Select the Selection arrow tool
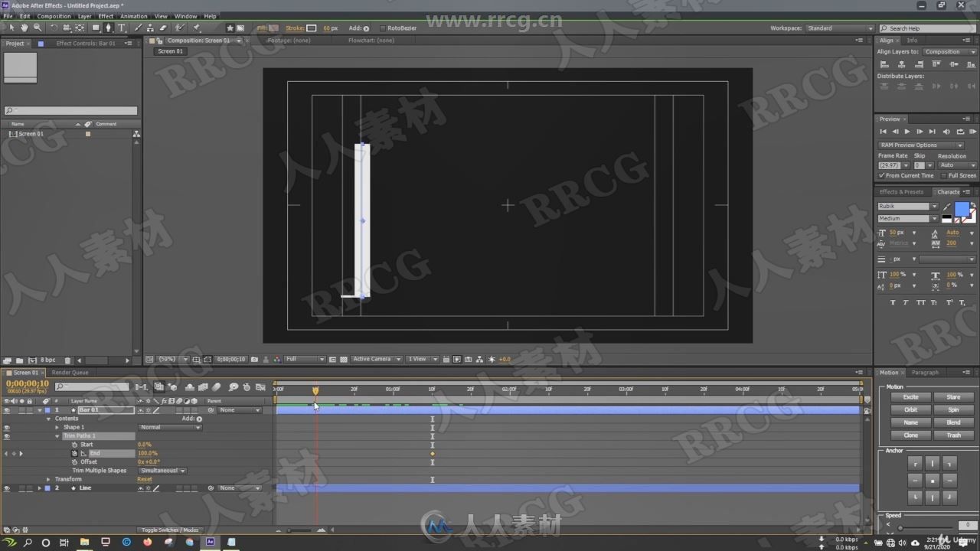The height and width of the screenshot is (551, 980). point(11,28)
